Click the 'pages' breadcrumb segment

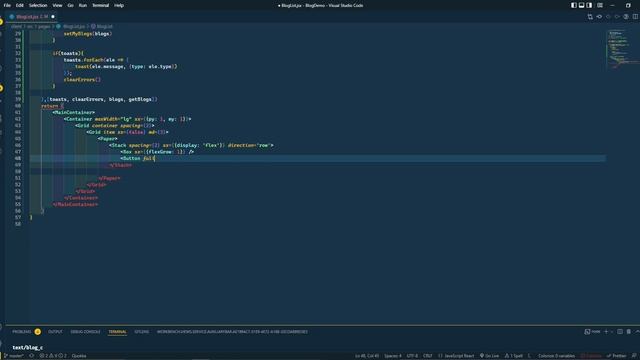44,26
